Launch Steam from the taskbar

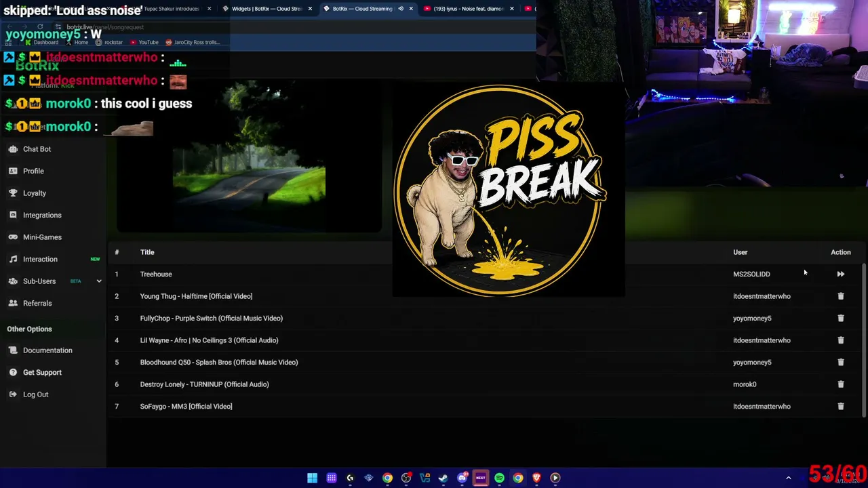click(443, 478)
